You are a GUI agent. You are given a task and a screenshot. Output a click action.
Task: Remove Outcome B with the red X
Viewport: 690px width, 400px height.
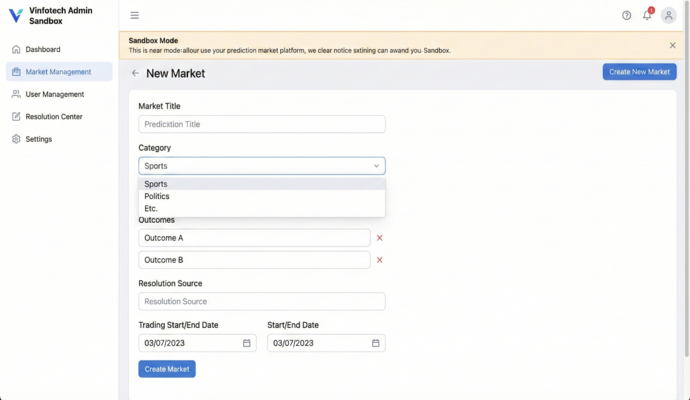[x=379, y=260]
